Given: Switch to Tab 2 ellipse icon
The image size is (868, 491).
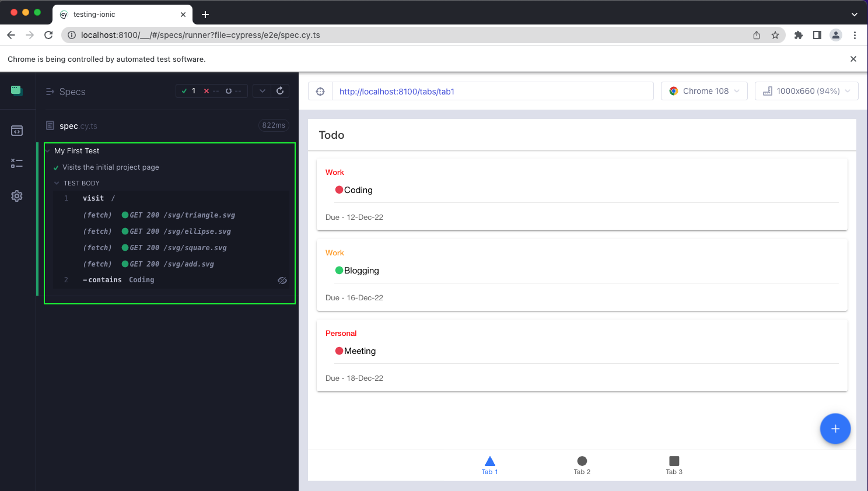Looking at the screenshot, I should (582, 461).
